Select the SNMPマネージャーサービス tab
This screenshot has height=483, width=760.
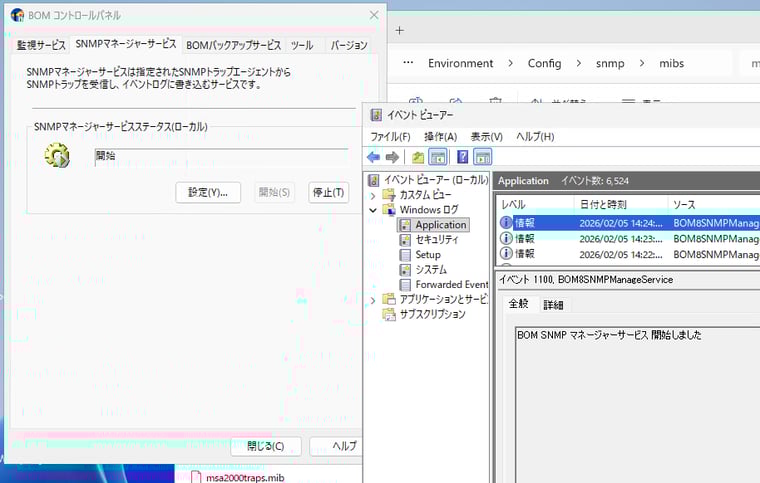[126, 44]
